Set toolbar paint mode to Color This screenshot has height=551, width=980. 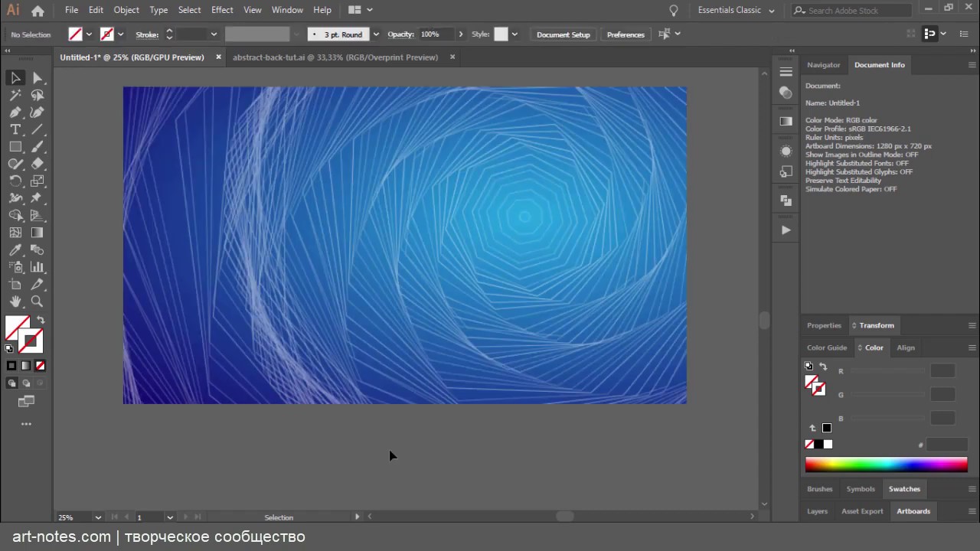pos(11,366)
